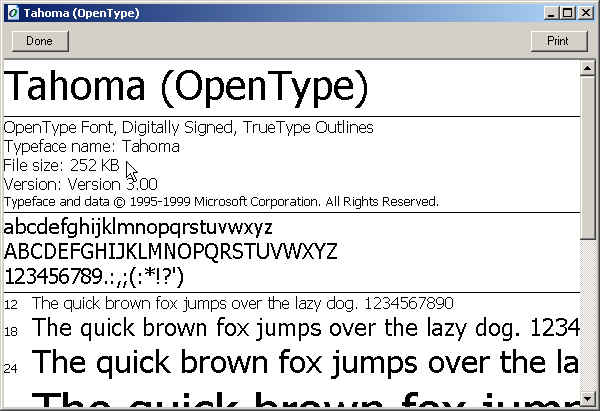
Task: Click the lowercase alphabet sample line
Action: pyautogui.click(x=138, y=228)
